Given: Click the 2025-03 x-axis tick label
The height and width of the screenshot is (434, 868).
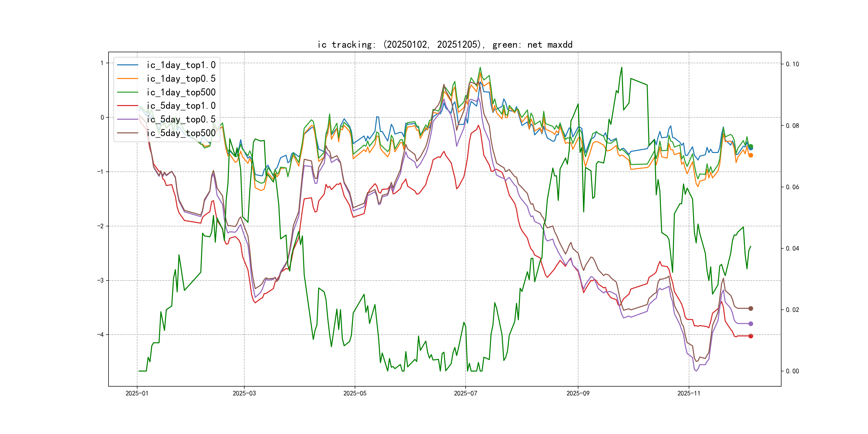Looking at the screenshot, I should pyautogui.click(x=244, y=393).
